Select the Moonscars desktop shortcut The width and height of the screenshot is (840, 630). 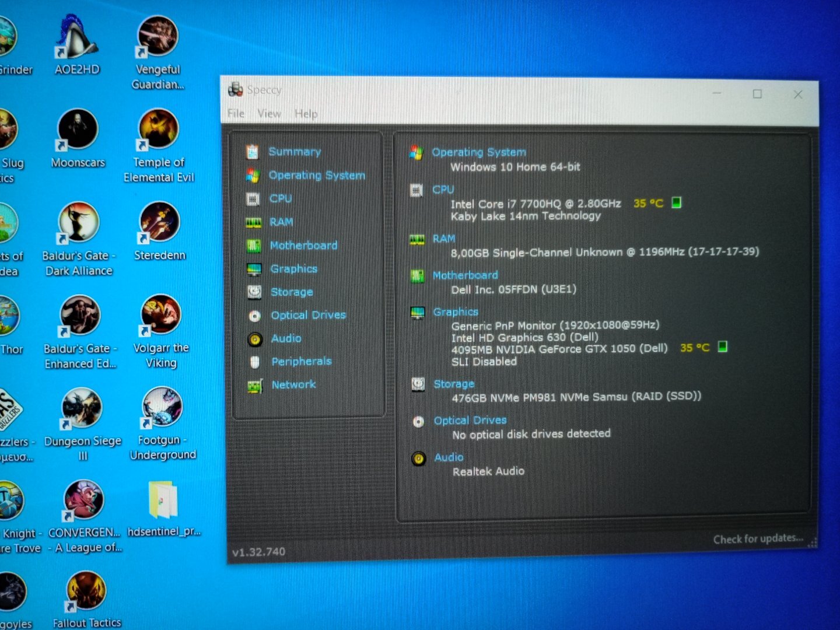78,138
